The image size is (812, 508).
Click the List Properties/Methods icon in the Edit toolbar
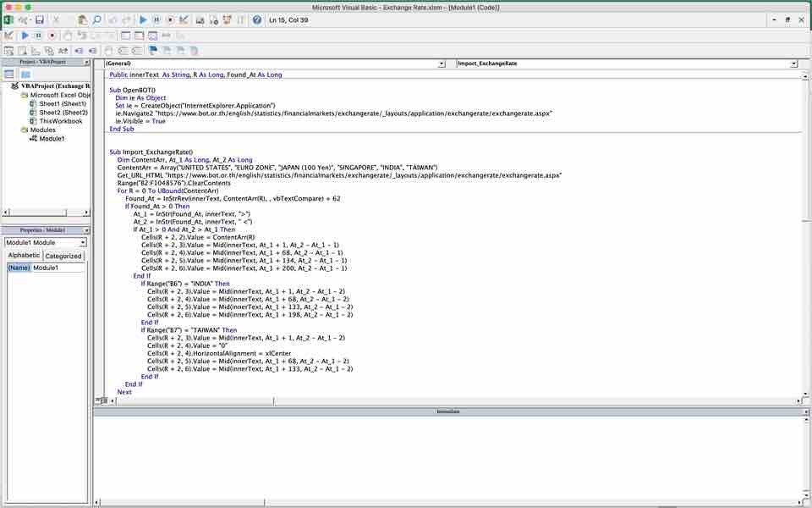pyautogui.click(x=8, y=51)
